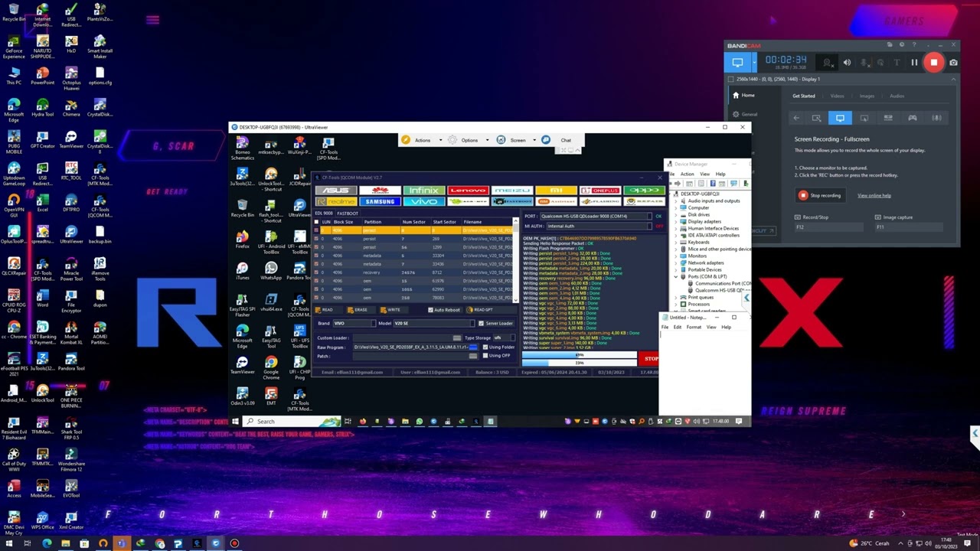
Task: Open remote WhatsApp icon in UltraViewer
Action: 271,270
